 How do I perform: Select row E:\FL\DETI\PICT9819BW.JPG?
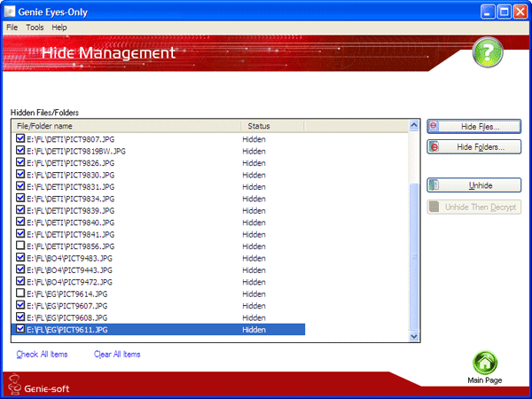[x=158, y=151]
